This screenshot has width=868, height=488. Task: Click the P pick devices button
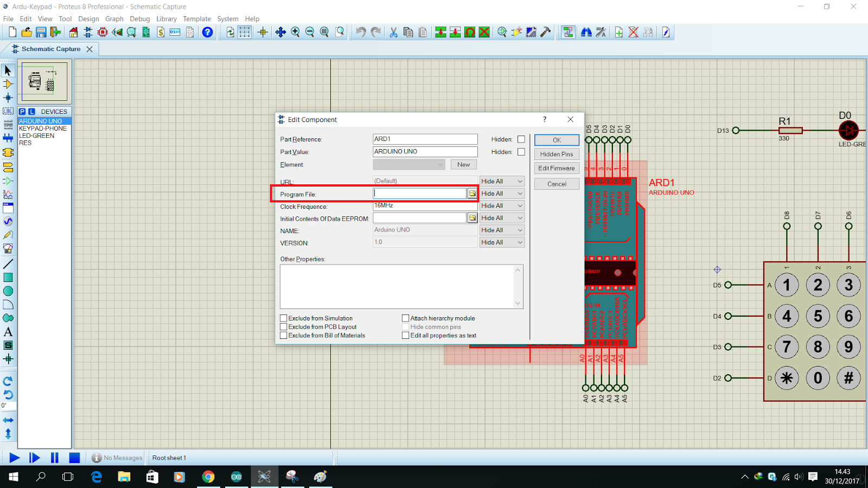(x=22, y=111)
